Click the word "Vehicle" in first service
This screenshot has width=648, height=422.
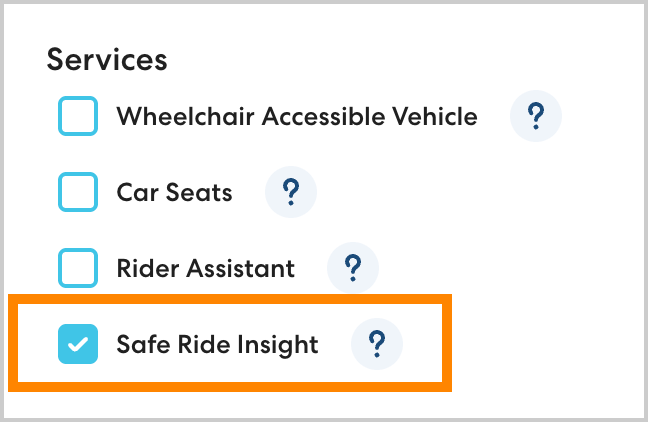(437, 117)
